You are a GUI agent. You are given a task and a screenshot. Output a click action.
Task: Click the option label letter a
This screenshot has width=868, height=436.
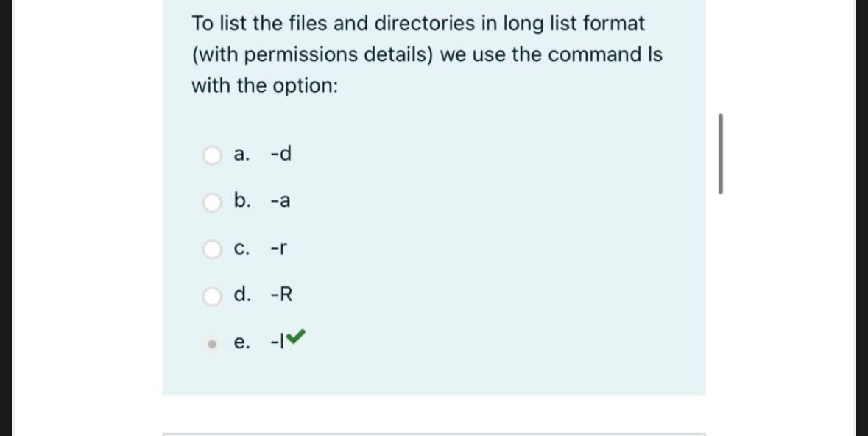[x=240, y=154]
